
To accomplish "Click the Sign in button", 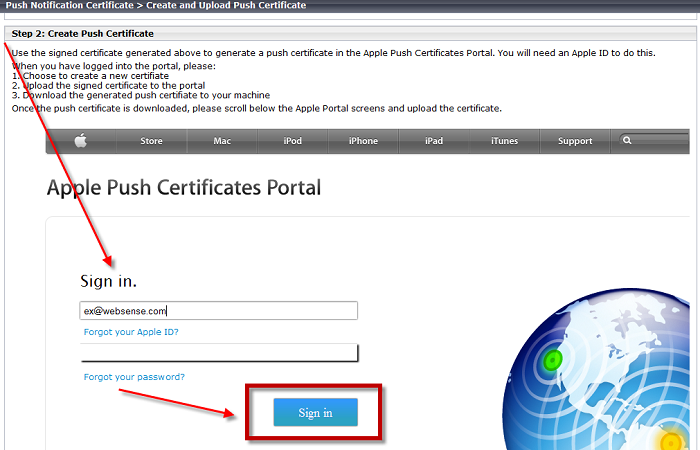I will tap(315, 412).
